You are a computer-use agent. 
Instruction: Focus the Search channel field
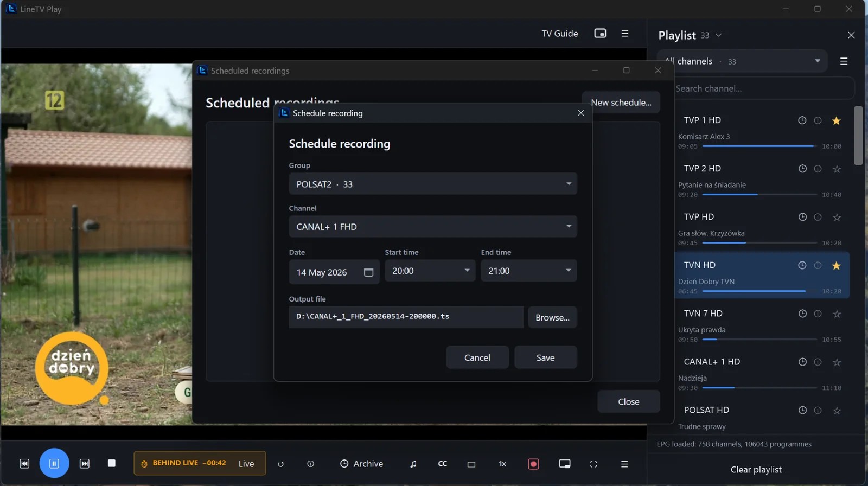click(x=762, y=88)
